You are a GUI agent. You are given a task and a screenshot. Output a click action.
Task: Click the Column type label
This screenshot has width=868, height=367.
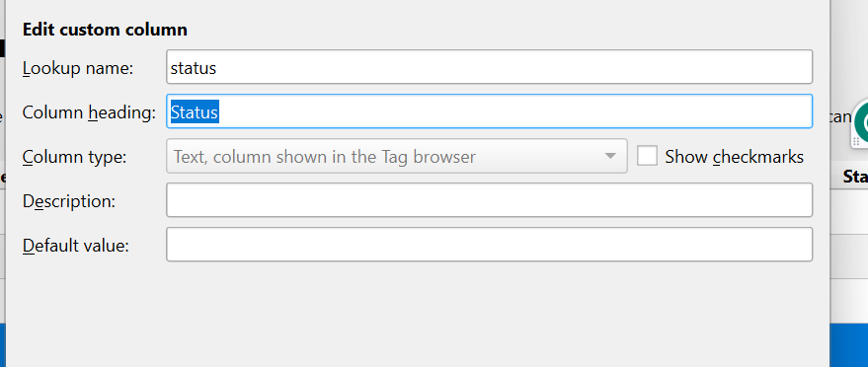[75, 158]
